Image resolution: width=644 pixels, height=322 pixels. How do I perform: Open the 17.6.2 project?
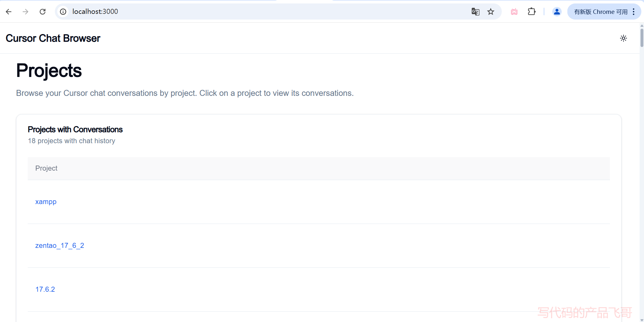click(x=45, y=290)
